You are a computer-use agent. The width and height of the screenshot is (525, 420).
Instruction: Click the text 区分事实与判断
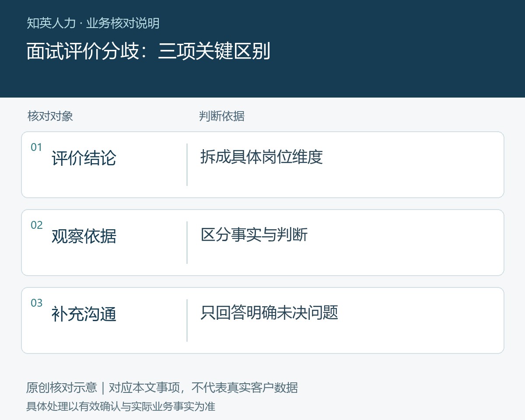(254, 234)
